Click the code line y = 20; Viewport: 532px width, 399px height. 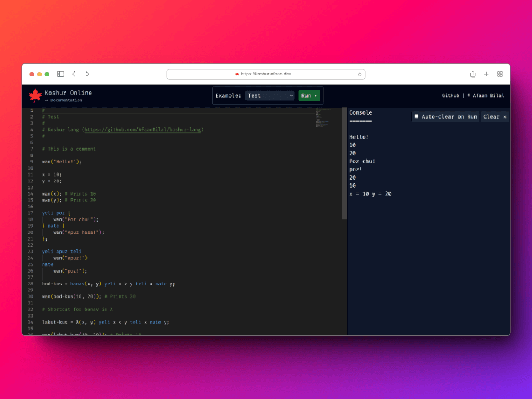pos(52,181)
